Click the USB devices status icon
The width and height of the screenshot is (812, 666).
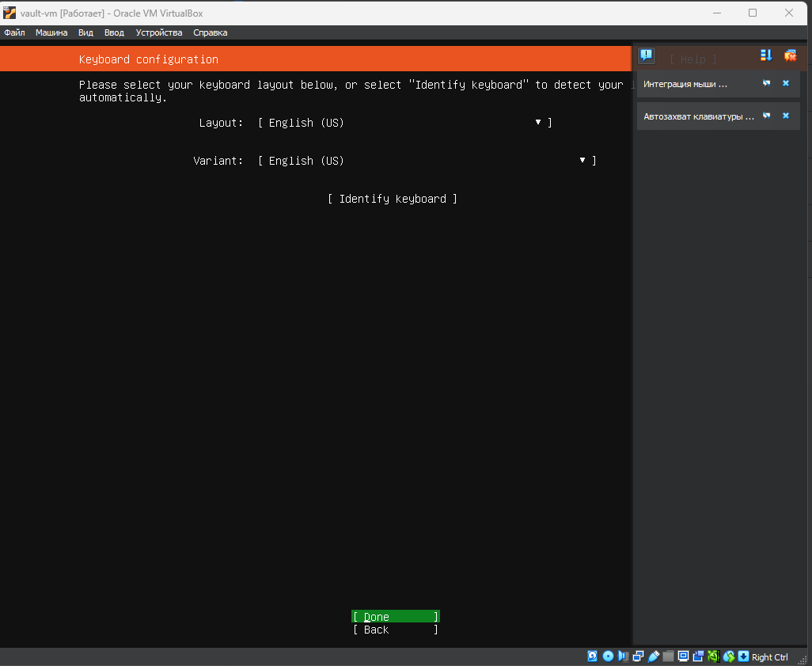click(x=654, y=656)
